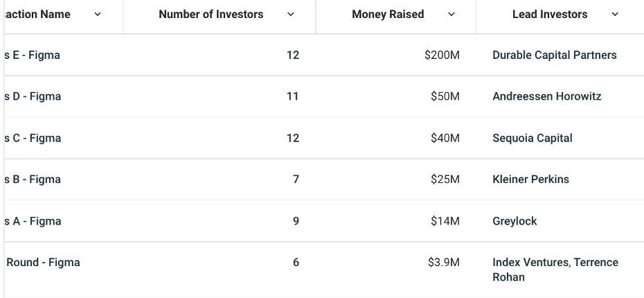Open the Greylock investor link
The width and height of the screenshot is (644, 298).
point(515,221)
